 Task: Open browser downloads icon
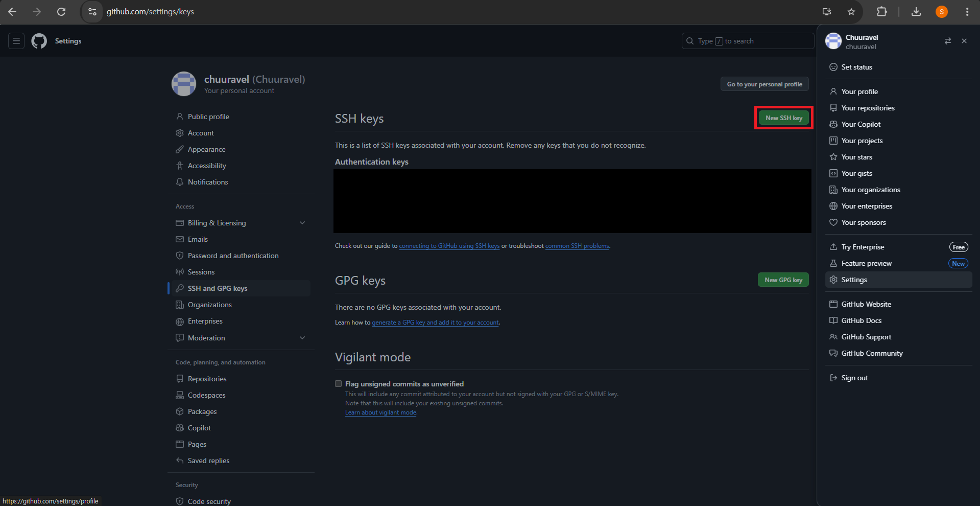click(916, 12)
